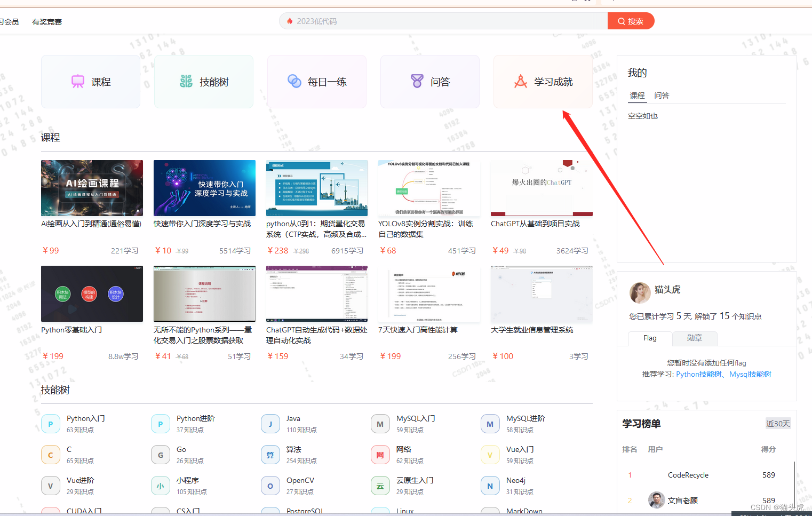Screen dimensions: 812x516
Task: Open 大学生就业信息管理系统 course thumbnail
Action: [x=542, y=293]
